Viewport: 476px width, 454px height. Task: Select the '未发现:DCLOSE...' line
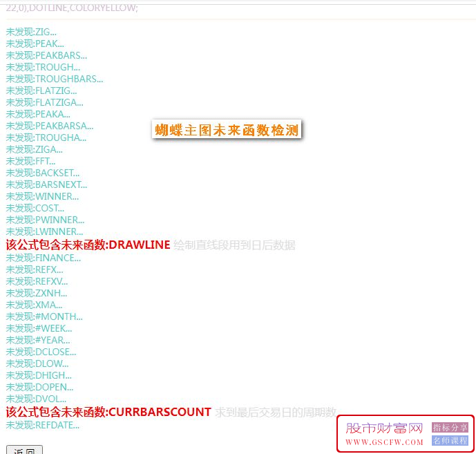tap(41, 352)
